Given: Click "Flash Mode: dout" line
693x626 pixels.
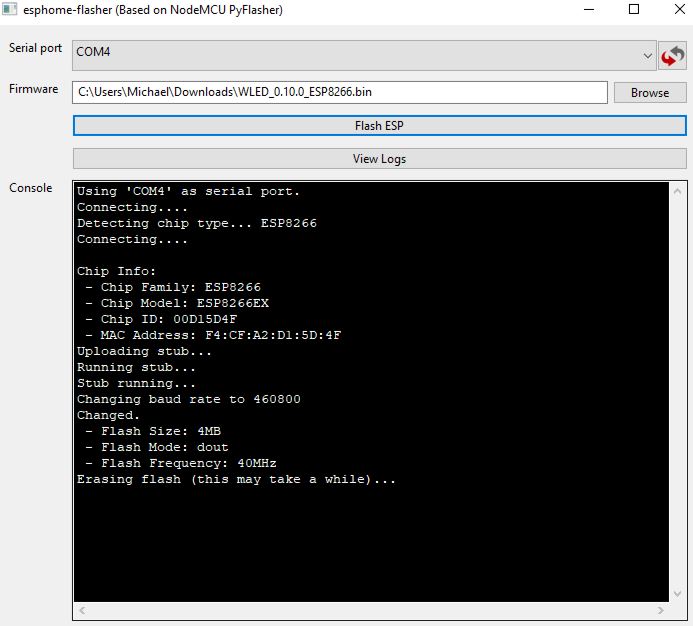Looking at the screenshot, I should pyautogui.click(x=157, y=447).
